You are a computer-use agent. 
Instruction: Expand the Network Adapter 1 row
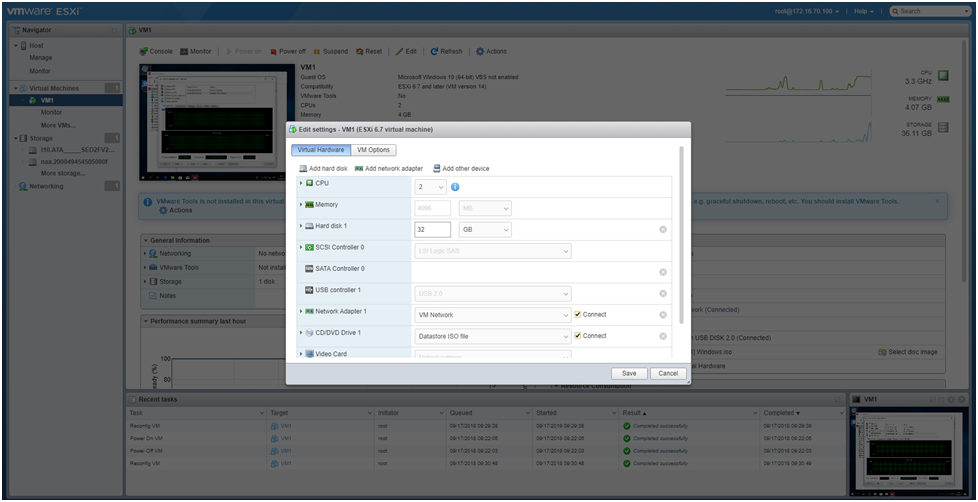(301, 311)
